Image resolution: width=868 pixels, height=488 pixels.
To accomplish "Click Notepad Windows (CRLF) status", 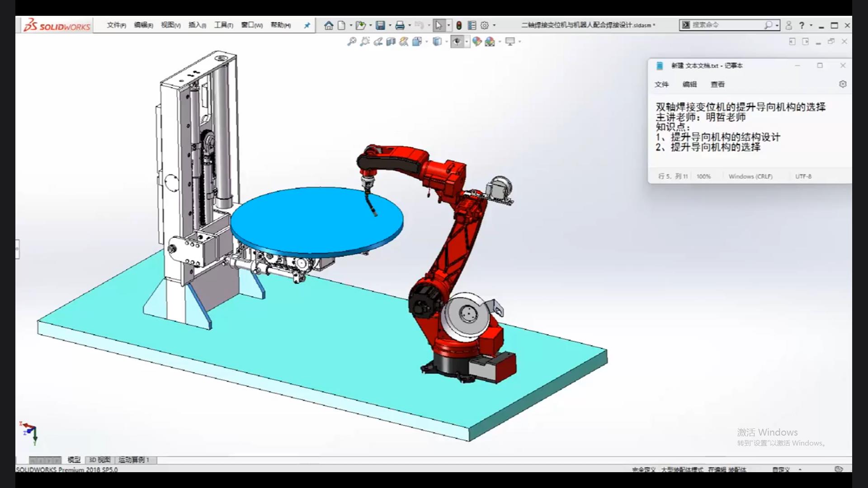I will coord(750,177).
